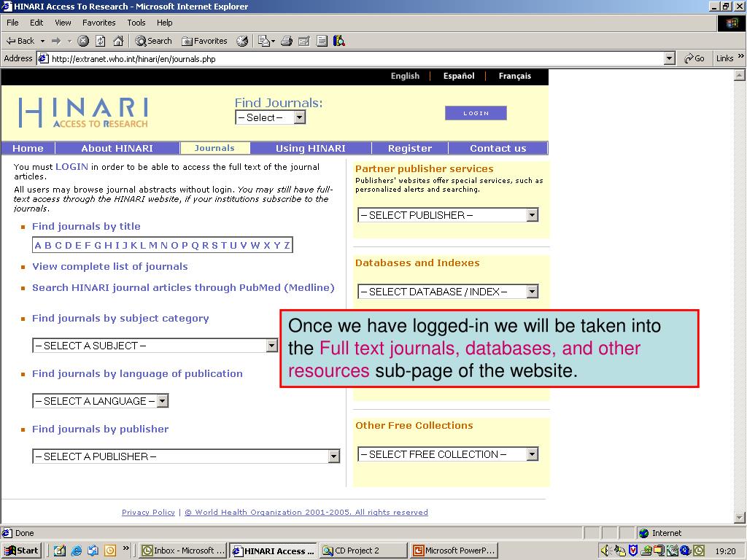Expand the address bar dropdown arrow
This screenshot has width=747, height=560.
670,58
